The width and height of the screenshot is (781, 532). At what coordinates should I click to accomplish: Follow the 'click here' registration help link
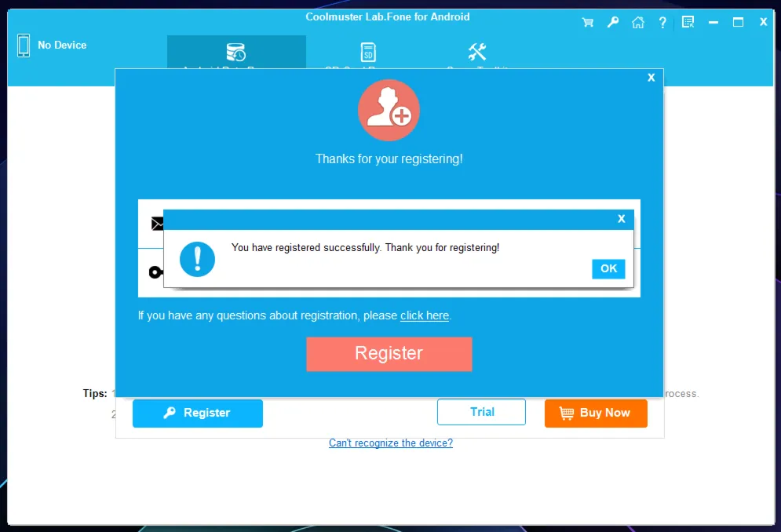point(425,315)
